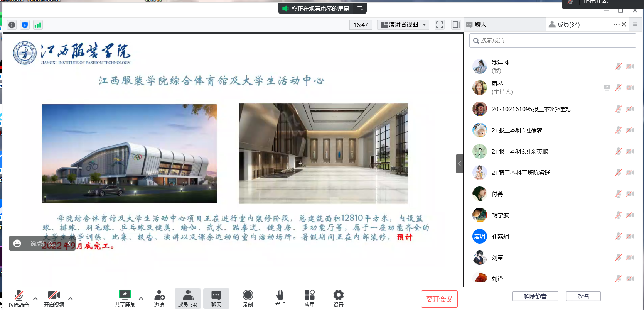This screenshot has width=644, height=310.
Task: Expand share screen options arrow
Action: 141,298
